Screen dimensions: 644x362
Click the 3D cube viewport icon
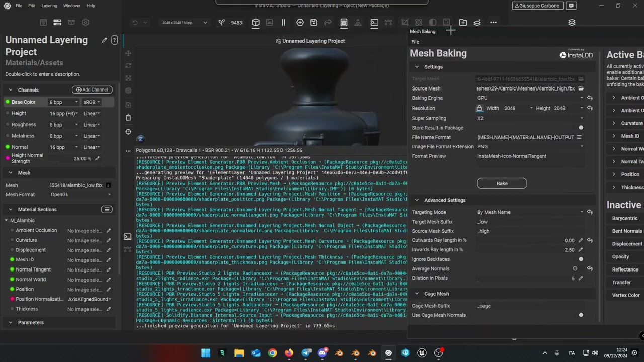tap(256, 23)
